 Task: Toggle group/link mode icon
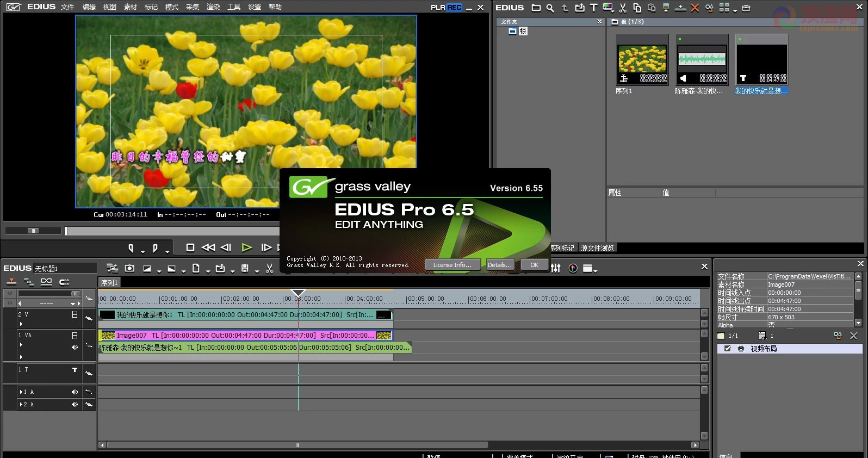tap(46, 282)
